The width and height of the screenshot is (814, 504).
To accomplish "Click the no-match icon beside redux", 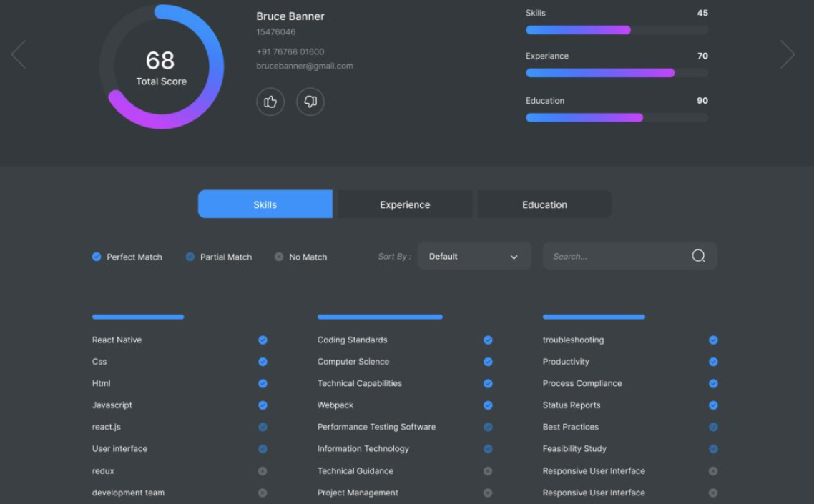I will [263, 471].
